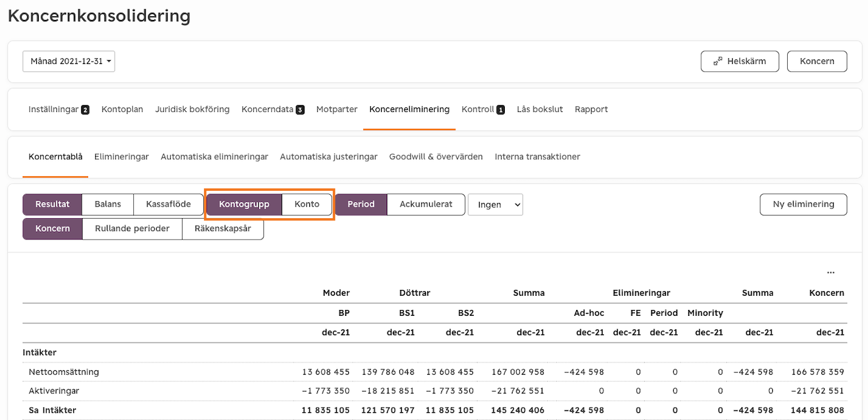Select the Koncern toggle beside Rullande perioder
This screenshot has width=868, height=420.
(52, 229)
